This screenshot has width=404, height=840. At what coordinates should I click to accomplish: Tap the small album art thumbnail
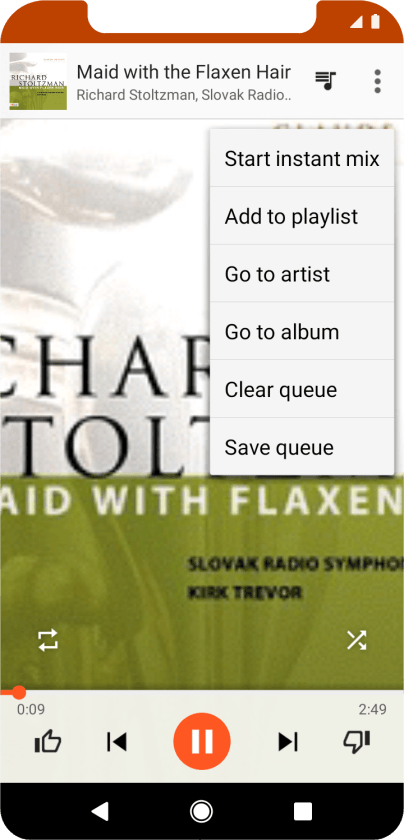point(38,81)
